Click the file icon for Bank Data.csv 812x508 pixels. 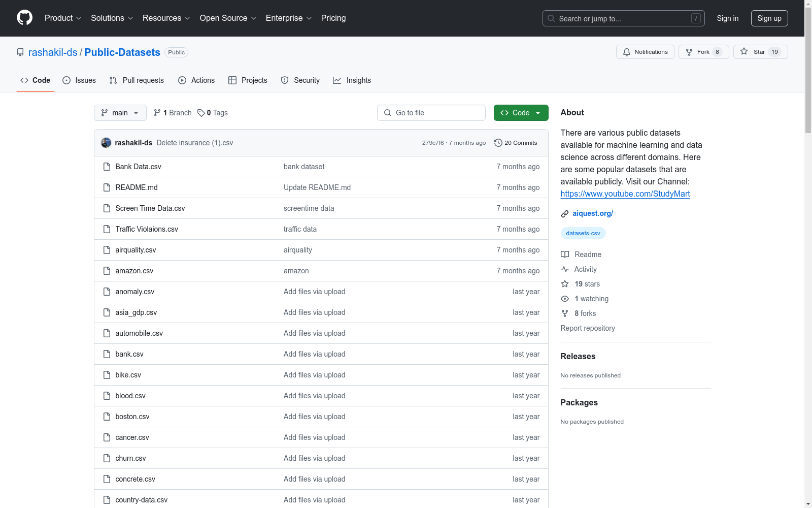(107, 167)
